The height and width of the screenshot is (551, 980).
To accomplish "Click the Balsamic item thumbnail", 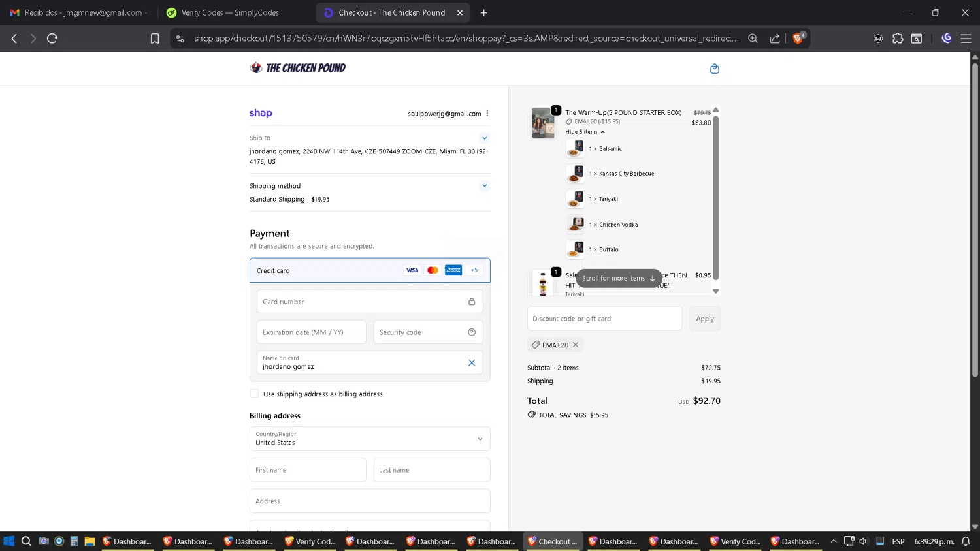I will (x=575, y=149).
